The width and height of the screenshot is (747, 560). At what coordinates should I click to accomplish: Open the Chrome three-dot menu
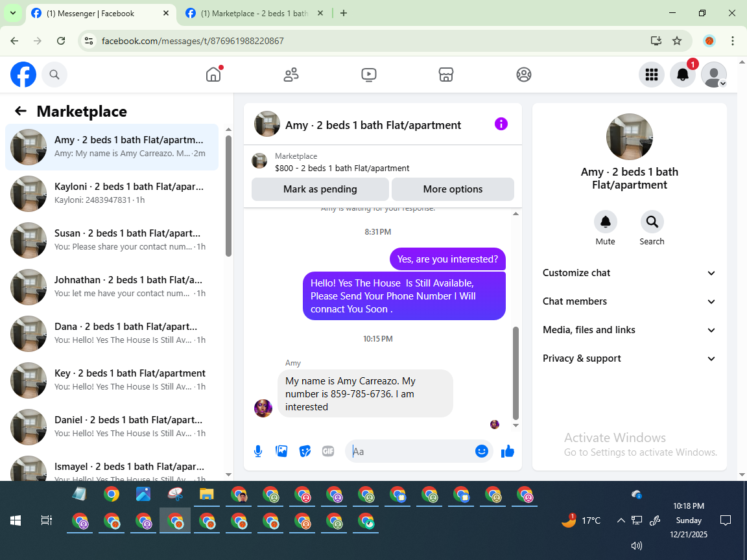tap(733, 41)
